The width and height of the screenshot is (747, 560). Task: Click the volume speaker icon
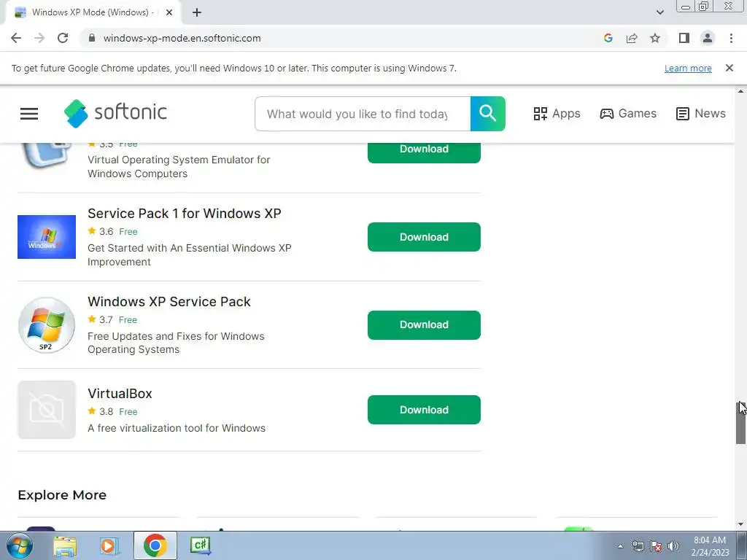coord(673,546)
